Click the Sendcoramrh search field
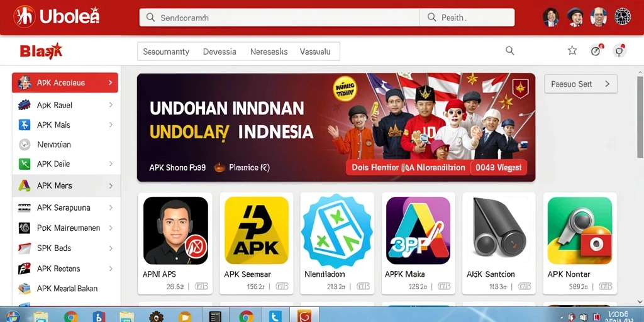Viewport: 644px width, 322px height. (279, 18)
